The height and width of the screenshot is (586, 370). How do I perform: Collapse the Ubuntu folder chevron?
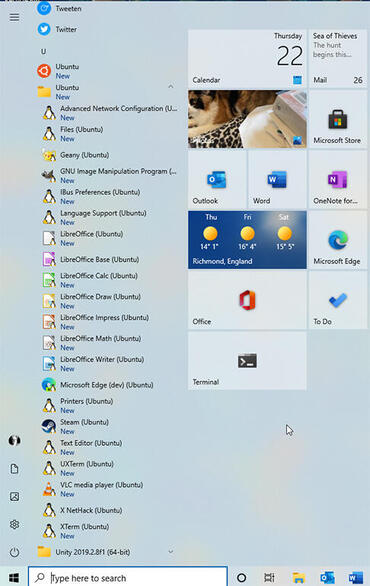171,87
